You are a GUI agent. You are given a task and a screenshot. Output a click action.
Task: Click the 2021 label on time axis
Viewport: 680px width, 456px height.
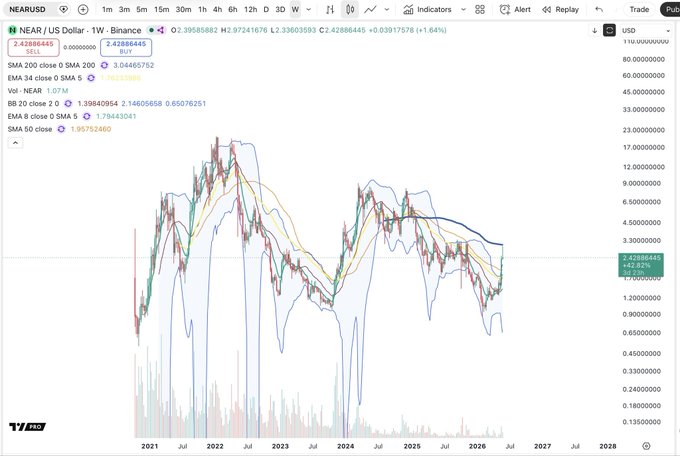click(150, 446)
